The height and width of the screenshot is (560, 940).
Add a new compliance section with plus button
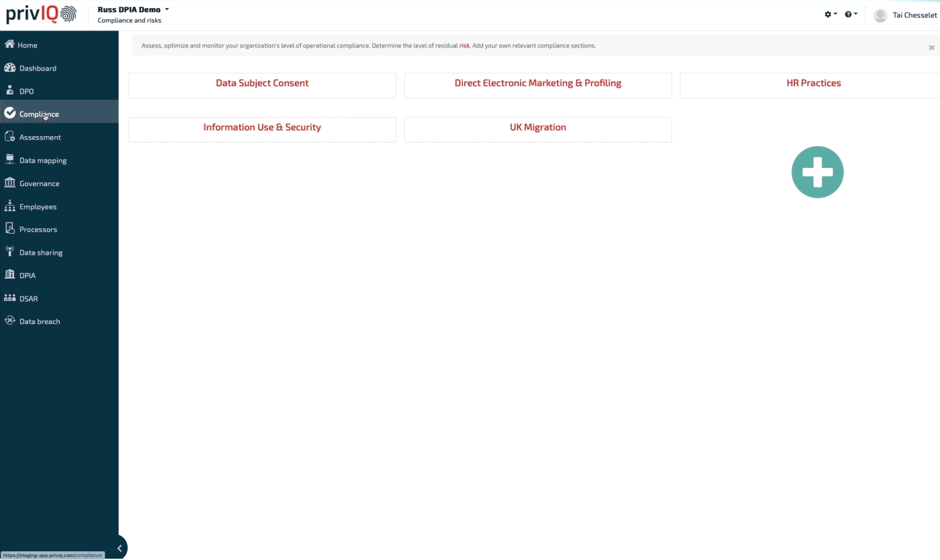(817, 172)
